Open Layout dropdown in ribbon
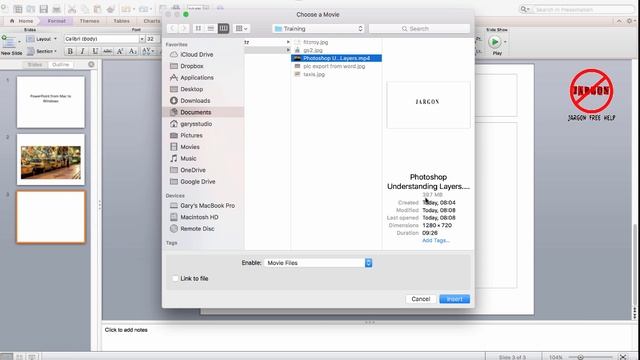640x360 pixels. pos(42,39)
